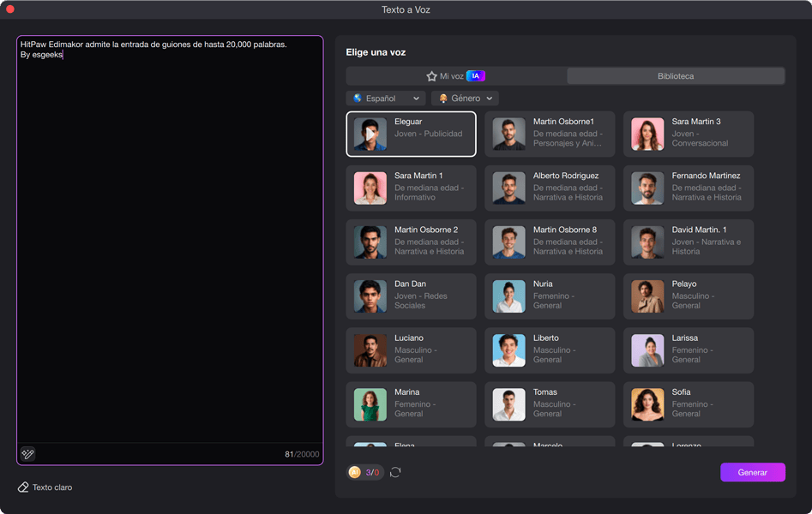Click the AI credits coin icon

point(355,472)
